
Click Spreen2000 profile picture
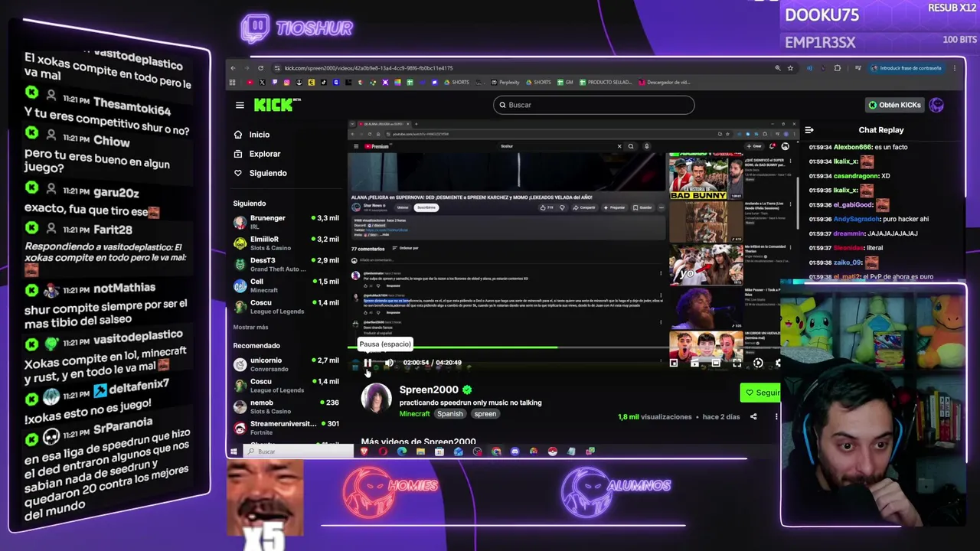coord(376,399)
